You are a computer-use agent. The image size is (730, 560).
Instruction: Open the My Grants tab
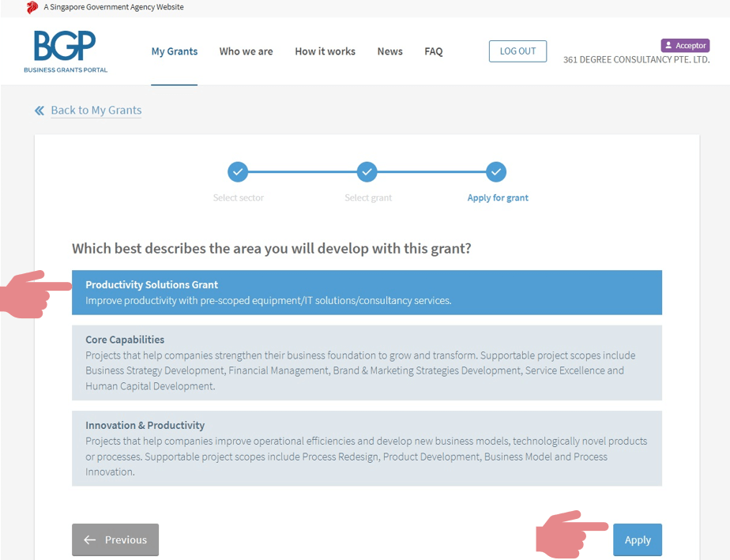point(175,51)
